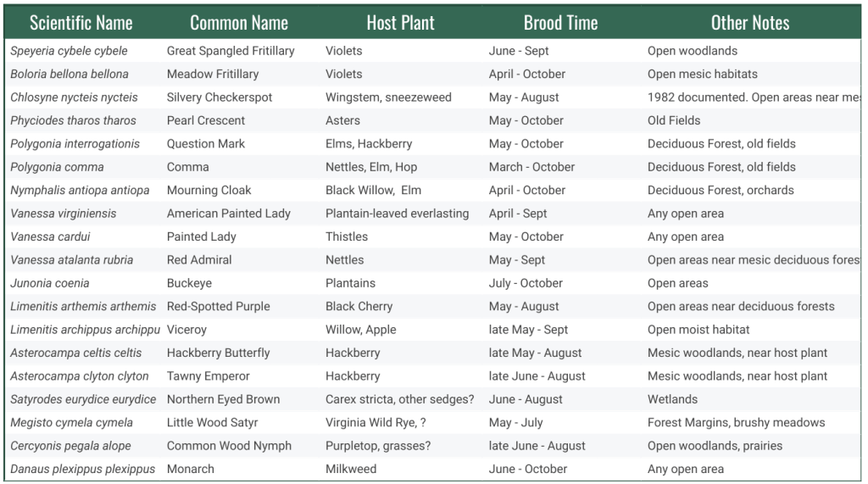The height and width of the screenshot is (484, 868).
Task: Select the Pearl Crescent common name
Action: pos(206,120)
